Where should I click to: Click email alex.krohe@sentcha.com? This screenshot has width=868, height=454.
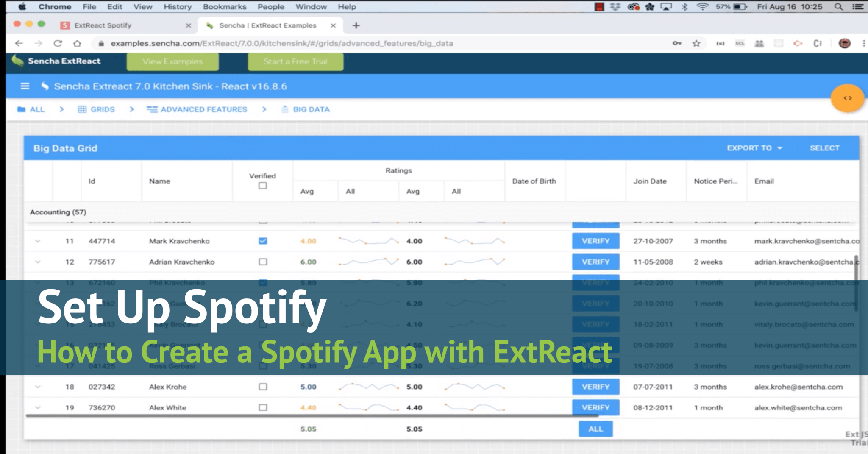[x=798, y=387]
